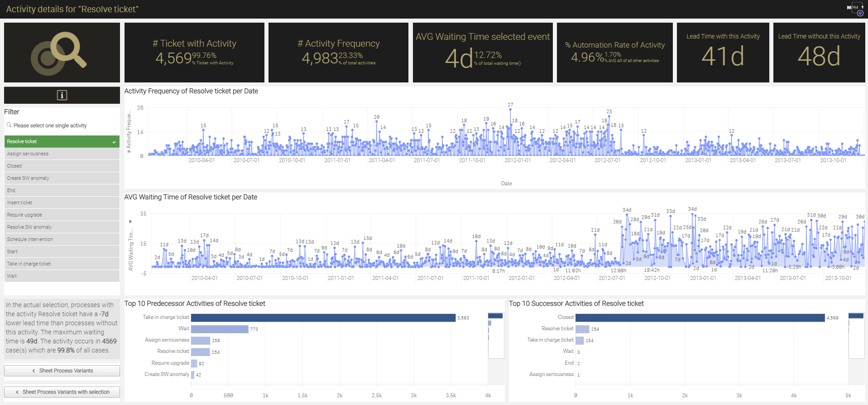
Task: Click Lead Time without this Activity KPI
Action: (x=819, y=53)
